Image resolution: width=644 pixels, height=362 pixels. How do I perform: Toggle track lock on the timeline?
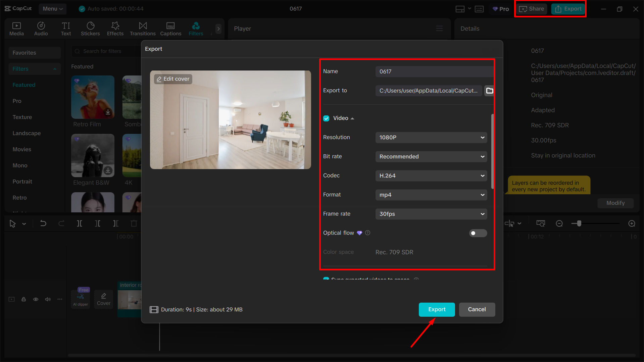tap(23, 299)
